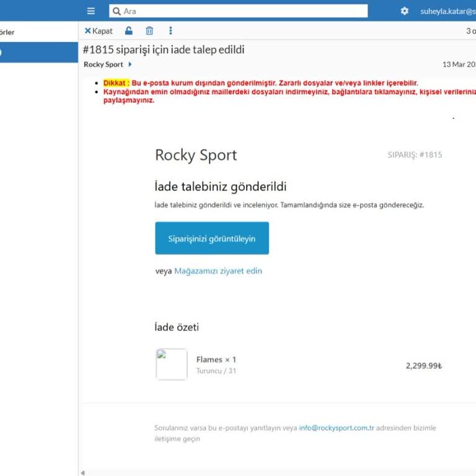Select the highlighted blue sidebar folder
The height and width of the screenshot is (476, 476).
click(x=39, y=53)
